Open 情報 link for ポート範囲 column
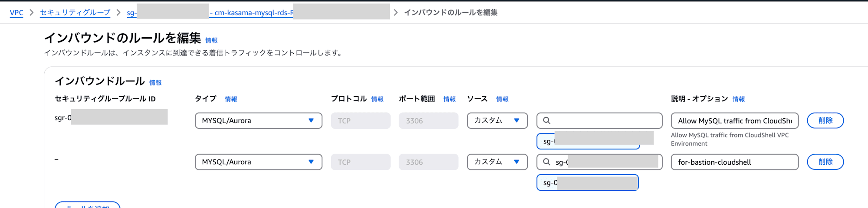868x208 pixels. point(450,99)
